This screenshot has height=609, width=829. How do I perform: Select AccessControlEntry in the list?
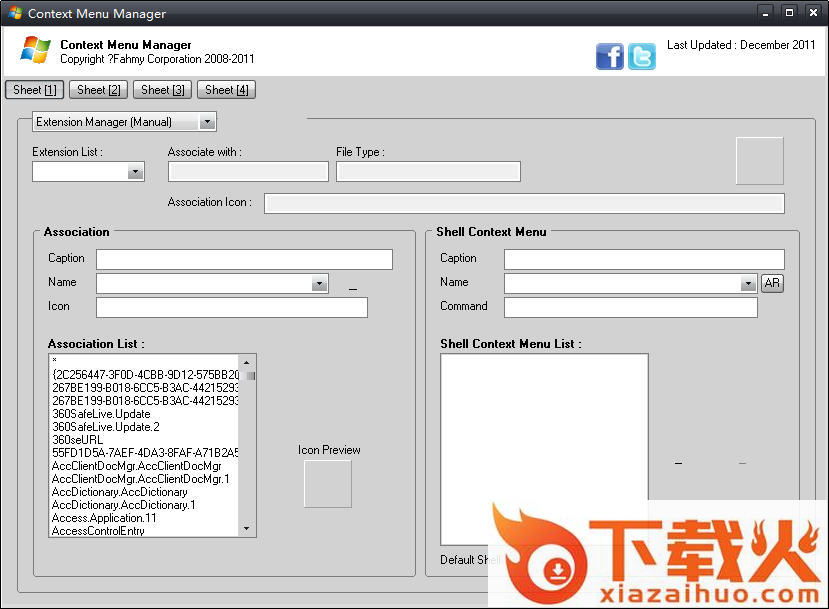click(x=144, y=531)
